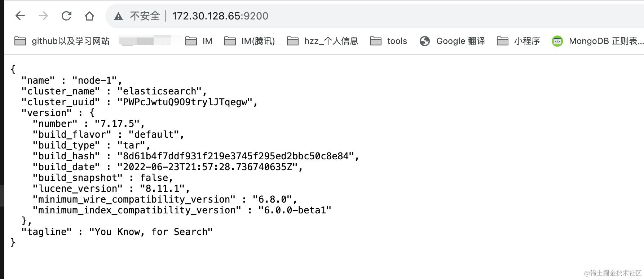This screenshot has height=279, width=644.
Task: Click the not-secure warning triangle icon
Action: point(118,16)
